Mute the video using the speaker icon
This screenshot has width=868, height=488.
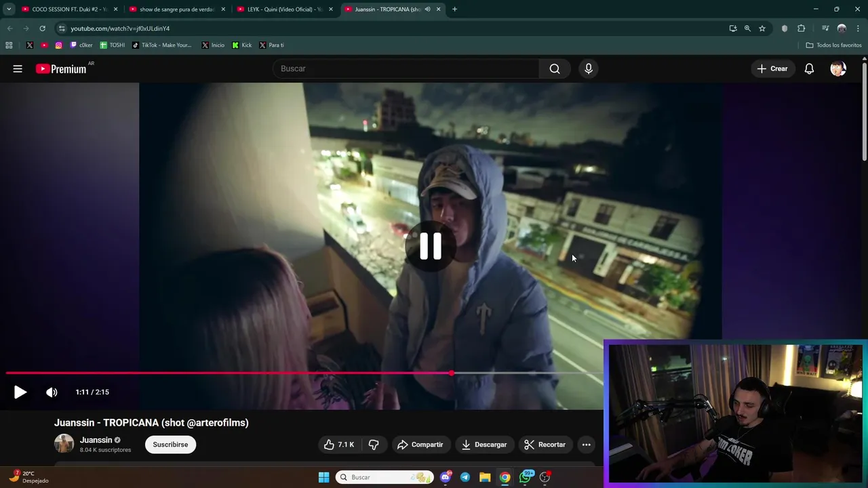(x=52, y=392)
